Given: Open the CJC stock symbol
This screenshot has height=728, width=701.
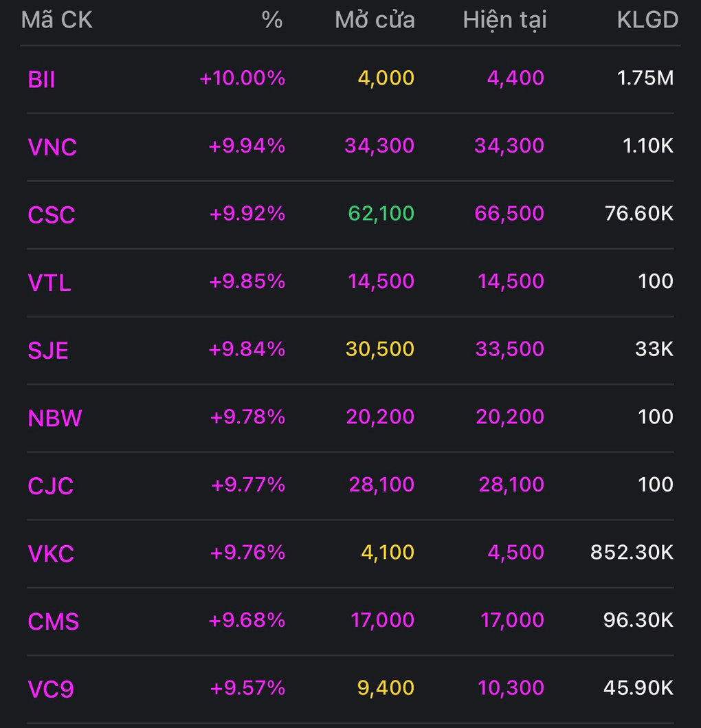Looking at the screenshot, I should (x=51, y=486).
